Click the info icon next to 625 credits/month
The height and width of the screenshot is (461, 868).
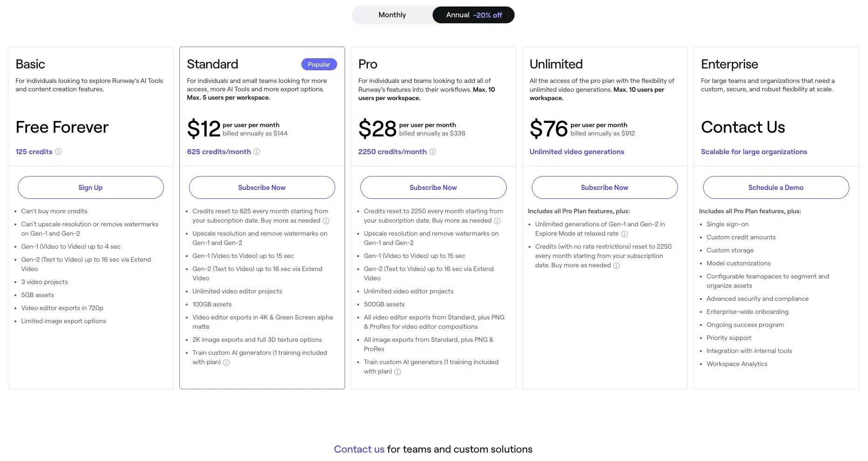click(x=257, y=152)
